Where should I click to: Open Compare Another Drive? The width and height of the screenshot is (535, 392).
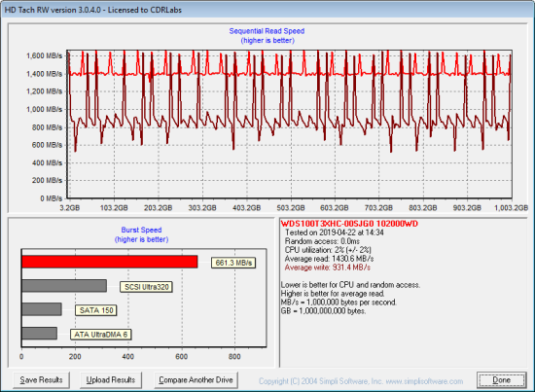tap(196, 380)
